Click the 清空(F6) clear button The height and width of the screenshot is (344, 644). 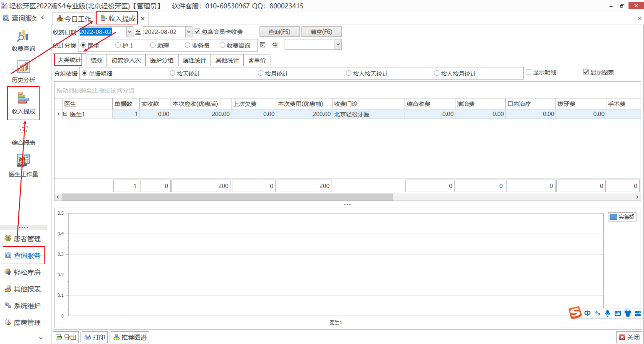321,32
